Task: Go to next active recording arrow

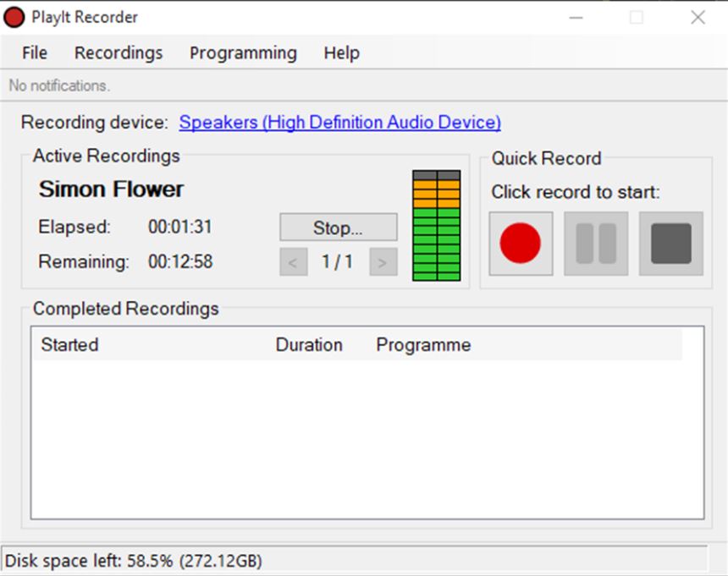Action: 383,262
